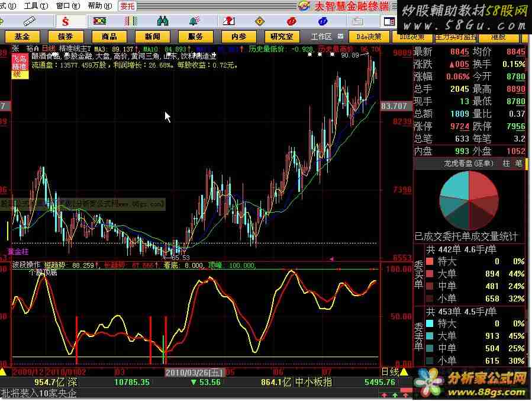Select the 笔 tick view toggle
This screenshot has width=532, height=401.
pos(519,163)
